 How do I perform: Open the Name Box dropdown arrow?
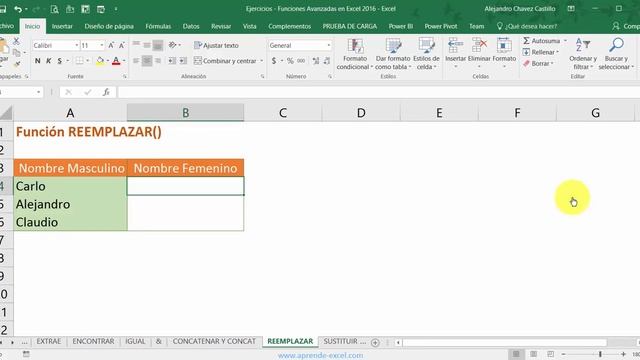[38, 92]
